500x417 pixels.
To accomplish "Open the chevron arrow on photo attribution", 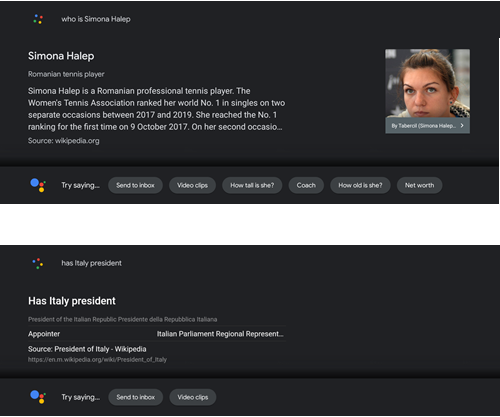I will pos(462,126).
